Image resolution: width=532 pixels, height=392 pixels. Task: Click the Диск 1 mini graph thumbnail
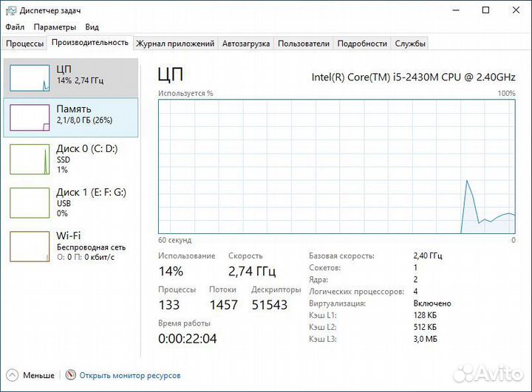tap(30, 203)
